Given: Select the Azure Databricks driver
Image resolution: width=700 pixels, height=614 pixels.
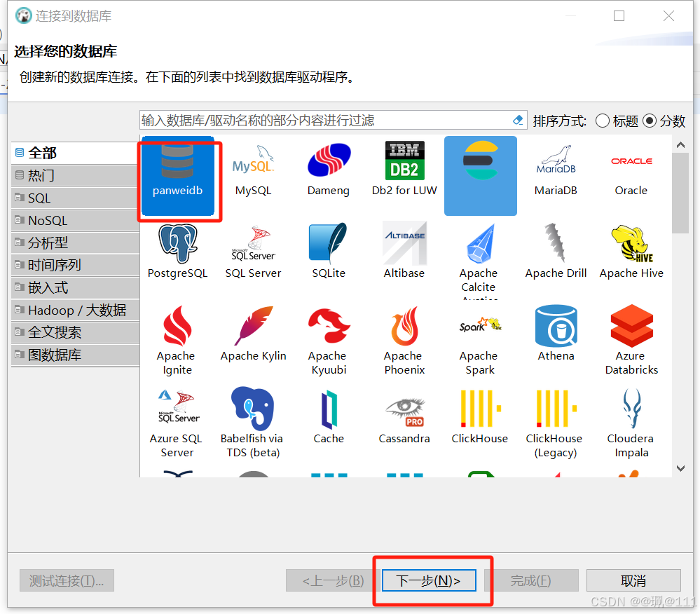Looking at the screenshot, I should [x=631, y=341].
